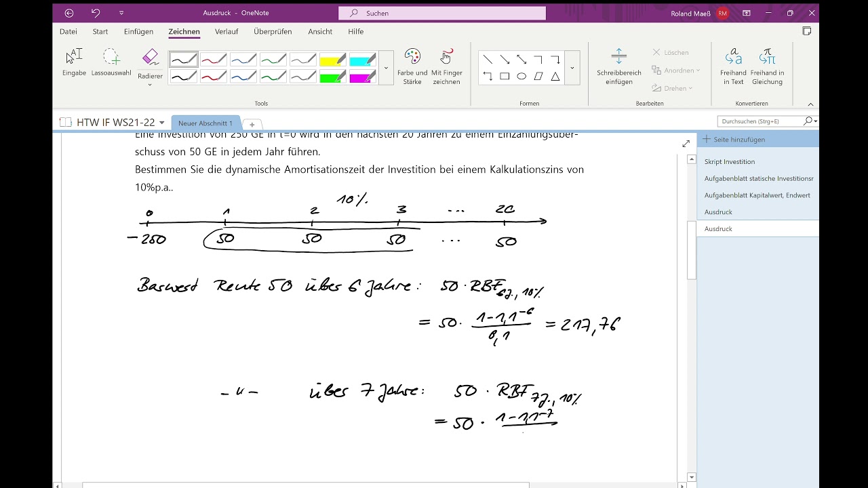Switch to the Start tab
Screen dimensions: 868x488
[100, 31]
